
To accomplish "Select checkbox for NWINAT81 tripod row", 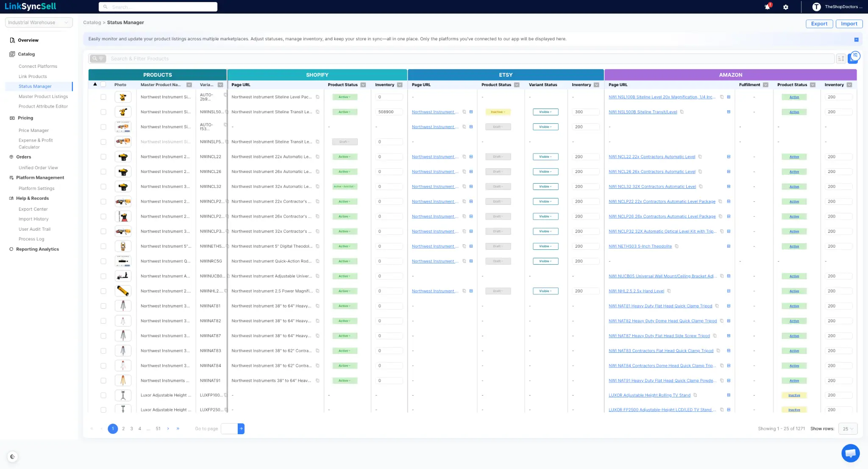I will pos(103,306).
